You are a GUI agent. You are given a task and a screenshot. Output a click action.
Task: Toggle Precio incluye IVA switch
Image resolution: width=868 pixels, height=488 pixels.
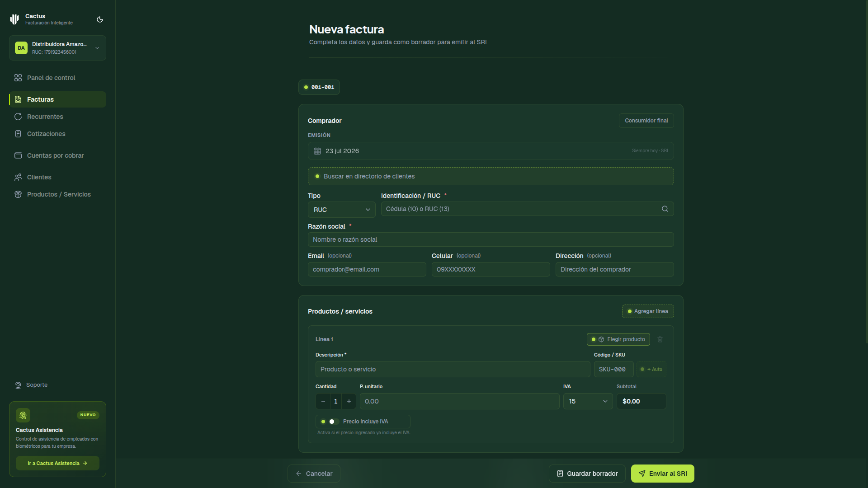(334, 422)
